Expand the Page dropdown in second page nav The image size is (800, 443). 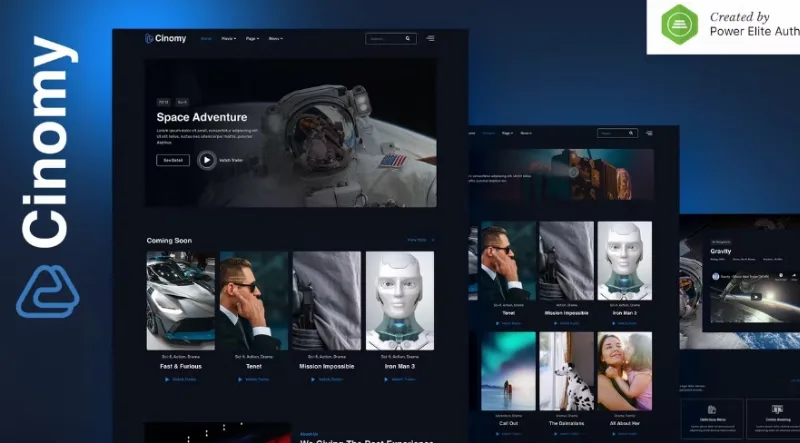point(507,133)
